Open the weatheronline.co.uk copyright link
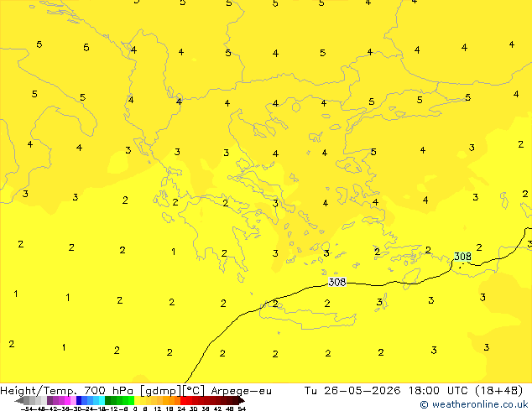Viewport: 532px width, 411px height. coord(474,404)
